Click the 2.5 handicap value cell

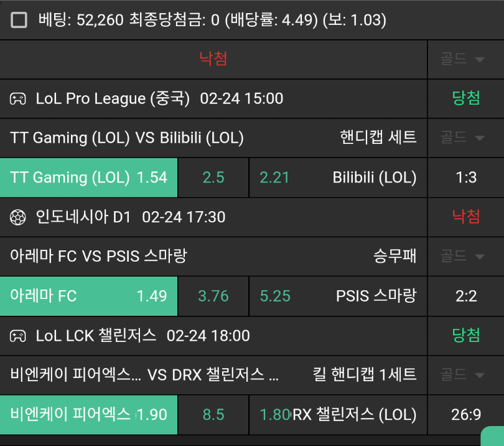(x=213, y=178)
